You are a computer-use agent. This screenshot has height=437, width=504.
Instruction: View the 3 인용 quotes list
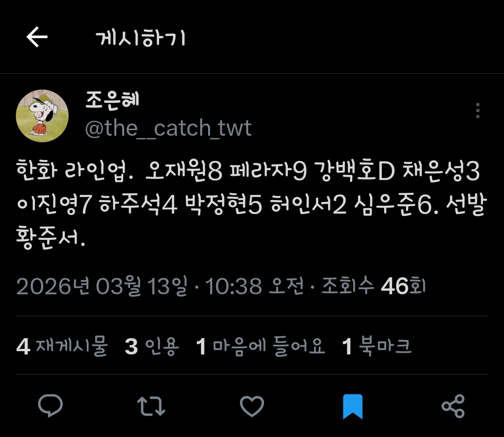pyautogui.click(x=152, y=346)
